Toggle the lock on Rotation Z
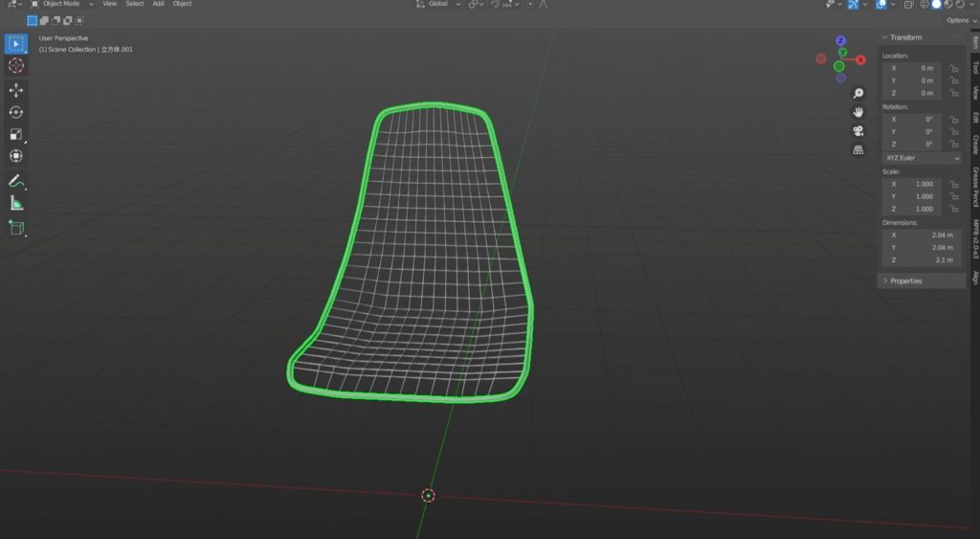 point(953,145)
